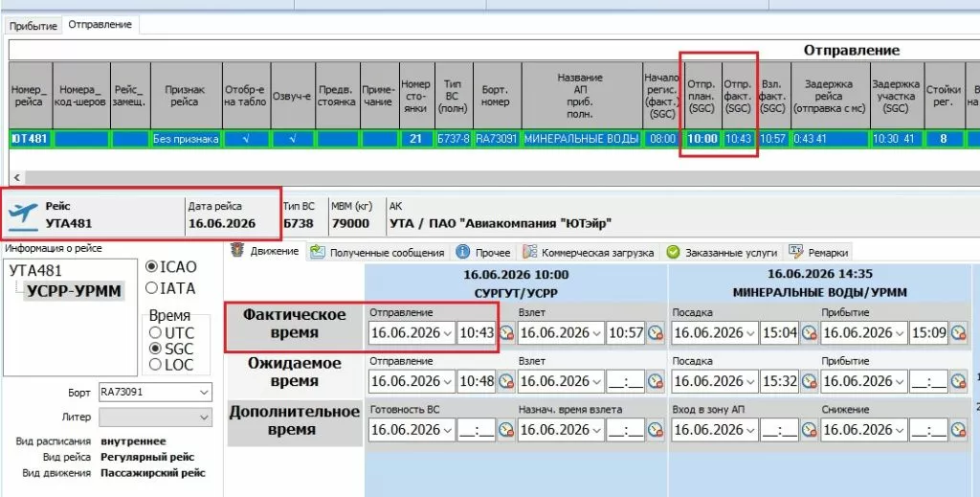Select the LOC time radio button
This screenshot has height=497, width=980.
155,365
